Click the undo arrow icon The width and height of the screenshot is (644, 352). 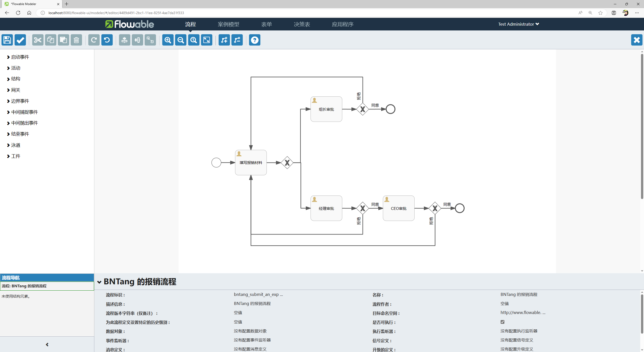coord(107,40)
